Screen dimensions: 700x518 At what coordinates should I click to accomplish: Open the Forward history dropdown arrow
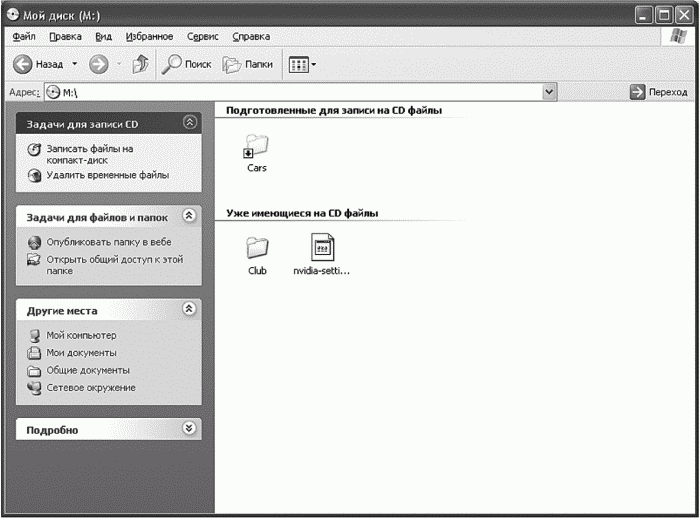(x=119, y=64)
